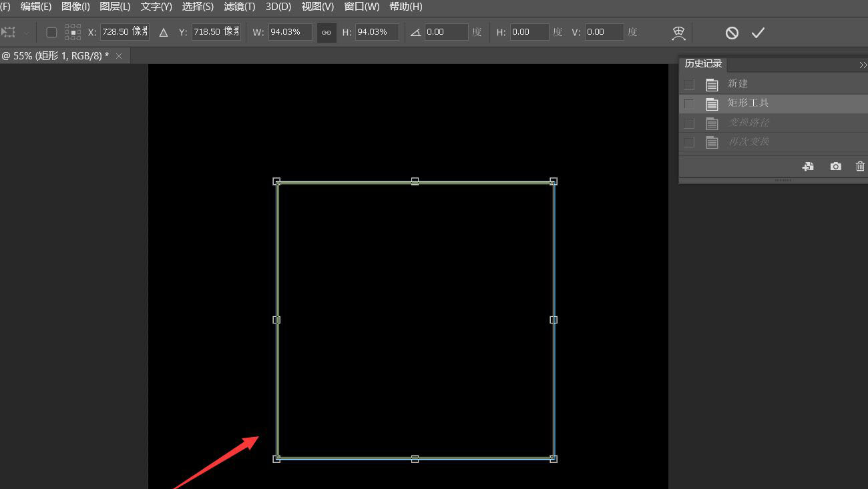Click the H height percentage field
Viewport: 868px width, 489px height.
[x=377, y=32]
